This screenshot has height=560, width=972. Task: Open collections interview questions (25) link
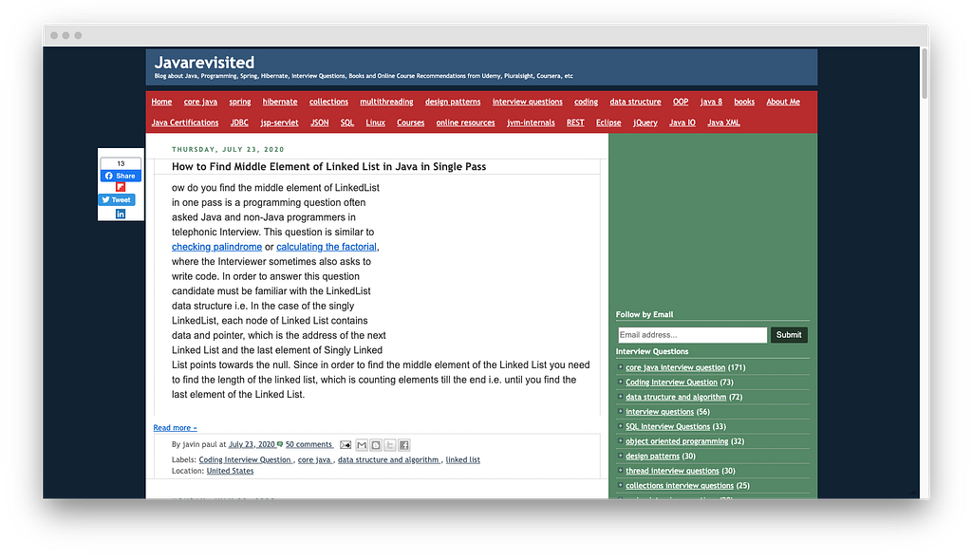click(680, 486)
